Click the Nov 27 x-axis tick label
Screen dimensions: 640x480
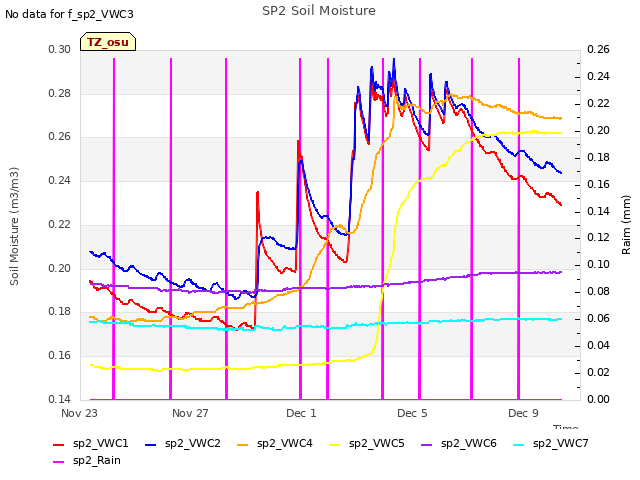[x=190, y=413]
